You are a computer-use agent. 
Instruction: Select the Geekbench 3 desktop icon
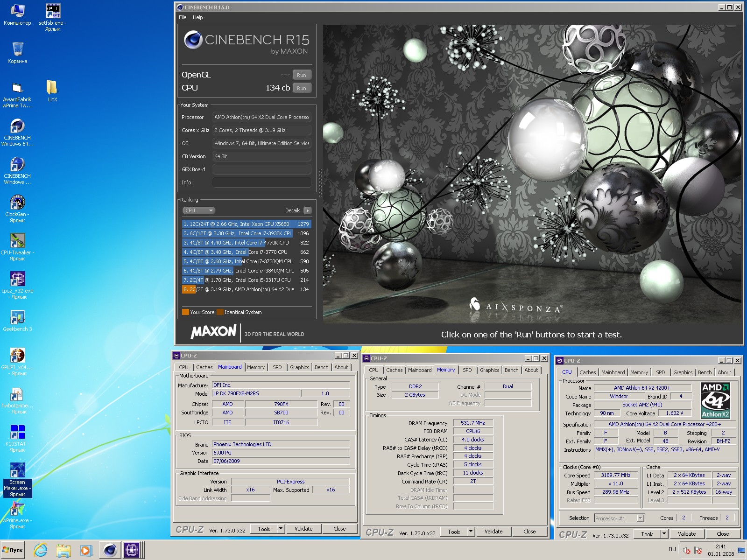pyautogui.click(x=17, y=321)
